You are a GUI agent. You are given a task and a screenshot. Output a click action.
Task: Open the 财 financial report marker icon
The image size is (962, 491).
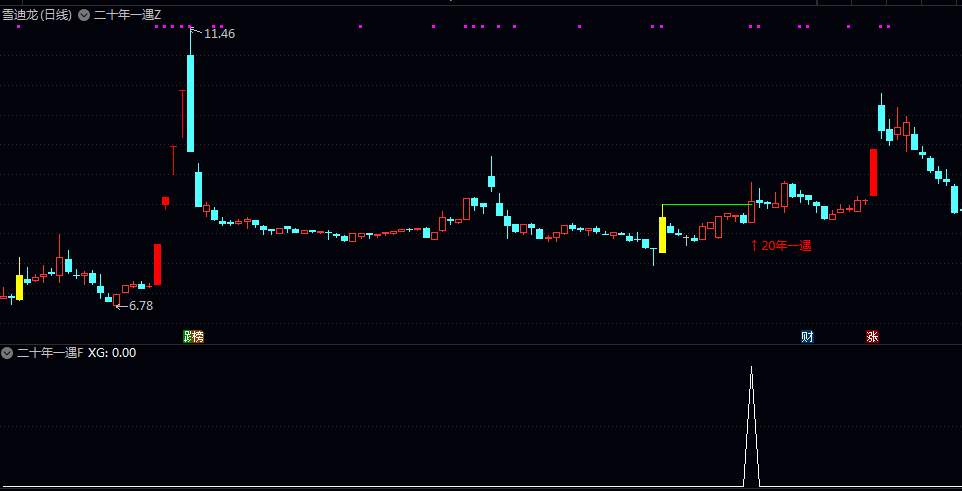(x=807, y=336)
